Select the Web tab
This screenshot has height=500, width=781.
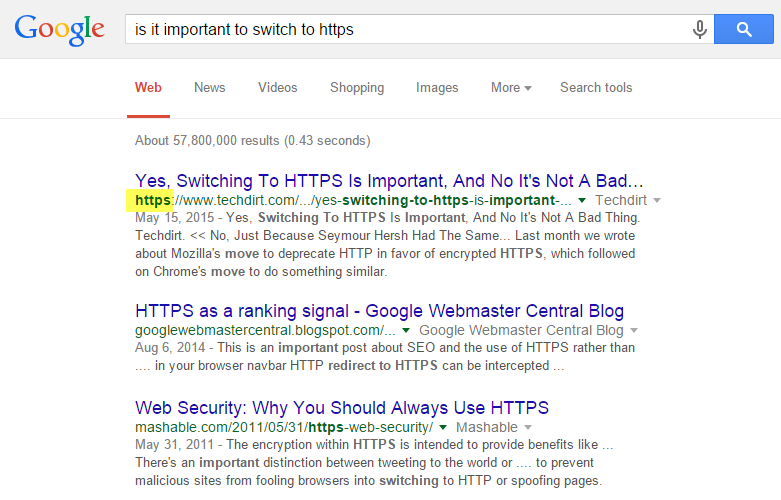(x=148, y=88)
